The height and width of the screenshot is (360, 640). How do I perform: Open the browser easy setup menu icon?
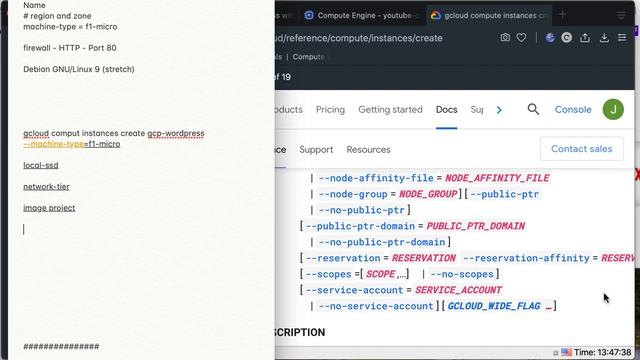tap(622, 38)
